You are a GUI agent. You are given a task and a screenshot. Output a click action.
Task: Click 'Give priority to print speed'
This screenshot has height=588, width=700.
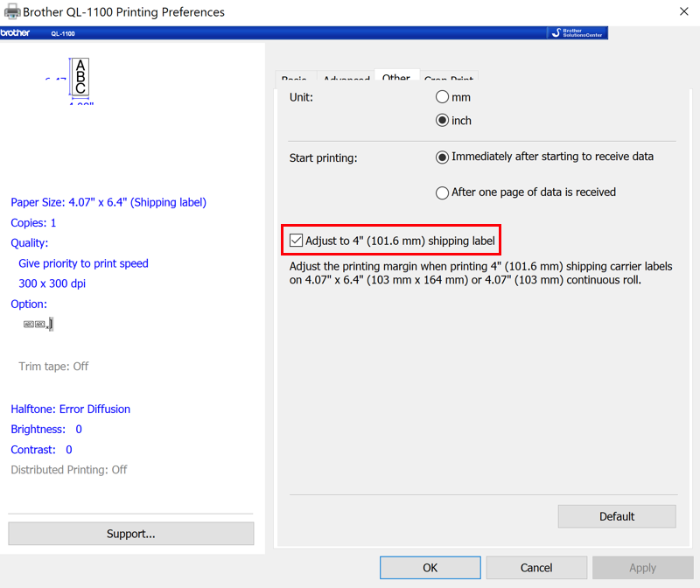[x=83, y=262]
